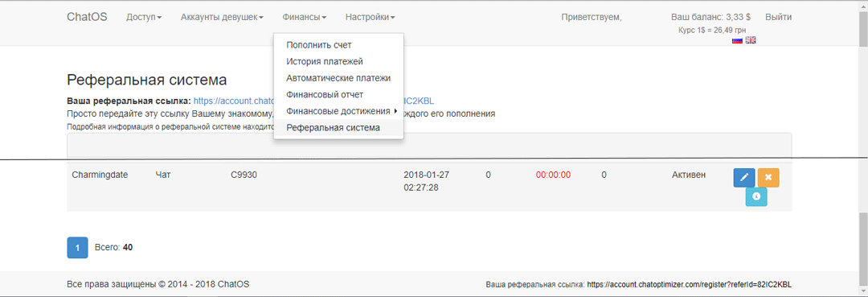868x297 pixels.
Task: Click pagination page 1 button
Action: click(78, 248)
